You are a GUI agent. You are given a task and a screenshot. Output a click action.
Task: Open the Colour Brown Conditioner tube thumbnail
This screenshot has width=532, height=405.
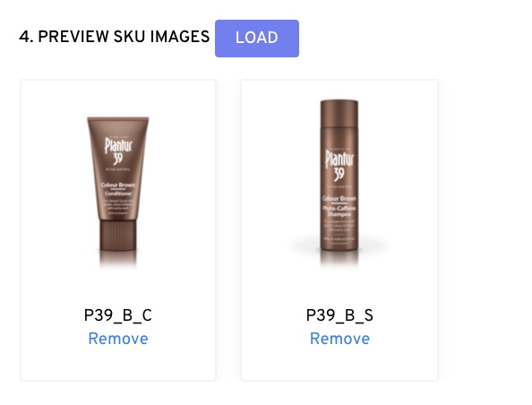pos(118,192)
